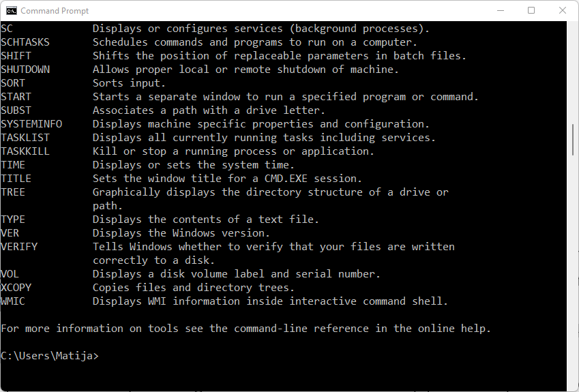Click the 'For more information' help line
The height and width of the screenshot is (392, 579).
coord(246,329)
